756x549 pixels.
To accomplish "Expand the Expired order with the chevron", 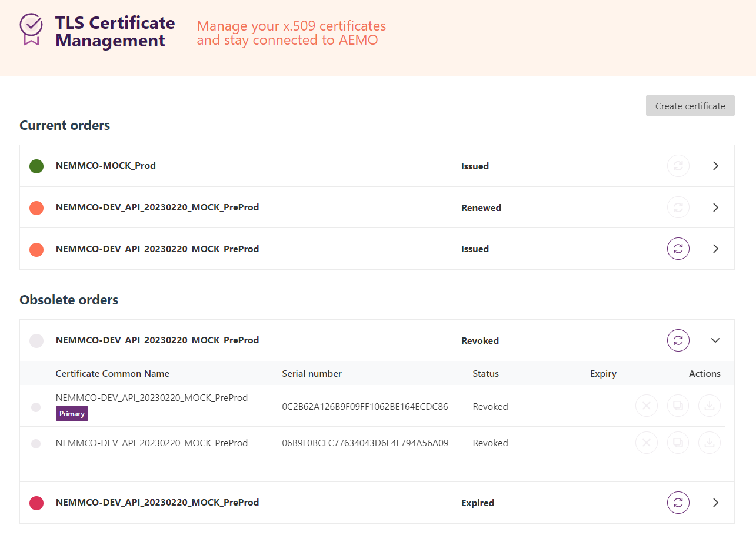I will (x=715, y=503).
